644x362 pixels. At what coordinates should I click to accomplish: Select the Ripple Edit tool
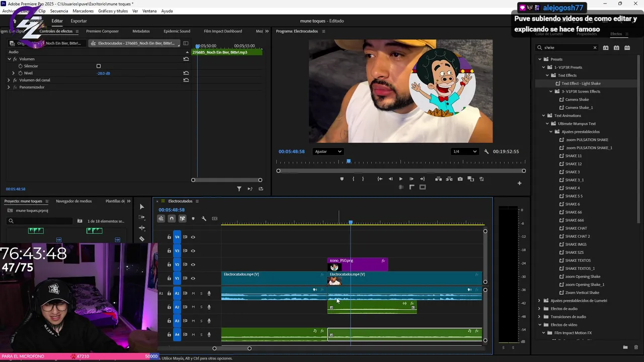pos(142,228)
